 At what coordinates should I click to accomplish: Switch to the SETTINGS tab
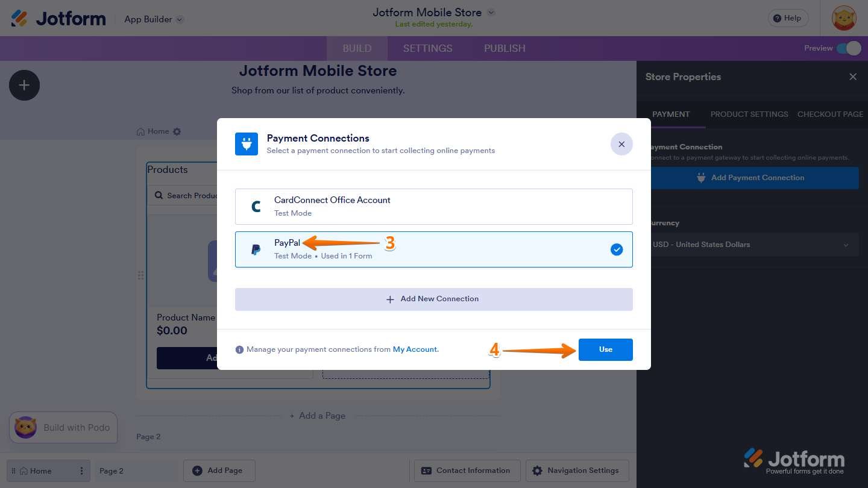pyautogui.click(x=427, y=48)
